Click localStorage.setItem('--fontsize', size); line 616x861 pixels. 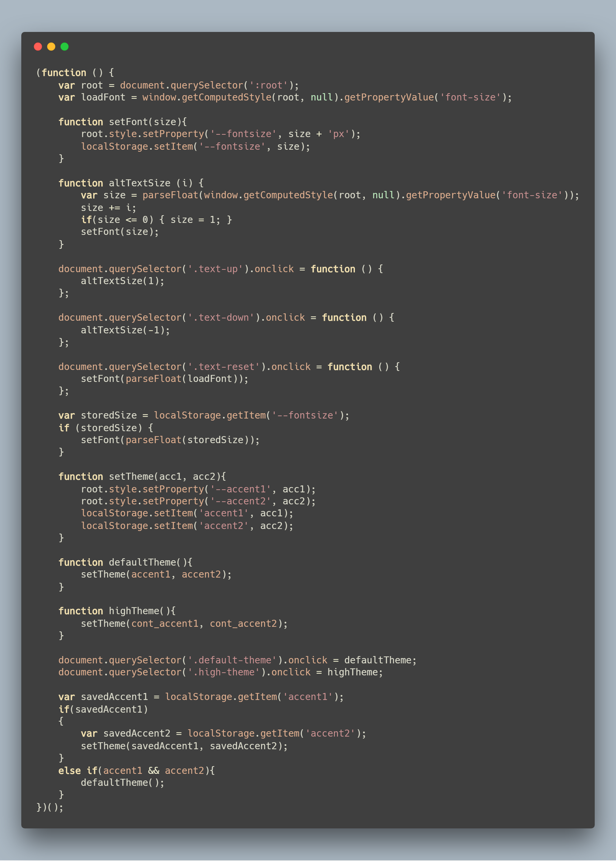tap(196, 146)
